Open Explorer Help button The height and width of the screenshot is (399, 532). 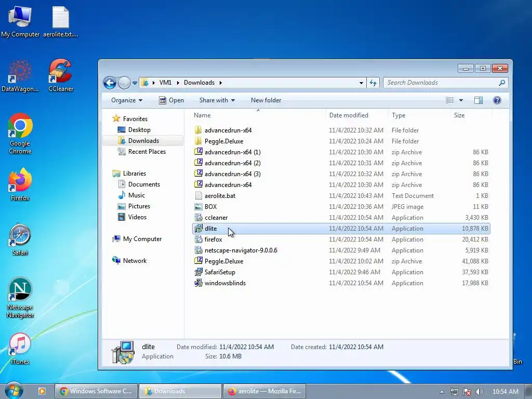pyautogui.click(x=497, y=100)
